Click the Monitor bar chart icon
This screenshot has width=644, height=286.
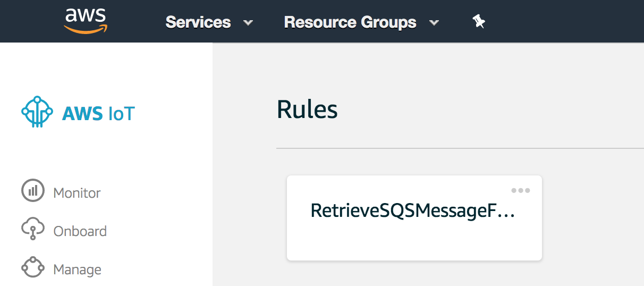[x=33, y=191]
